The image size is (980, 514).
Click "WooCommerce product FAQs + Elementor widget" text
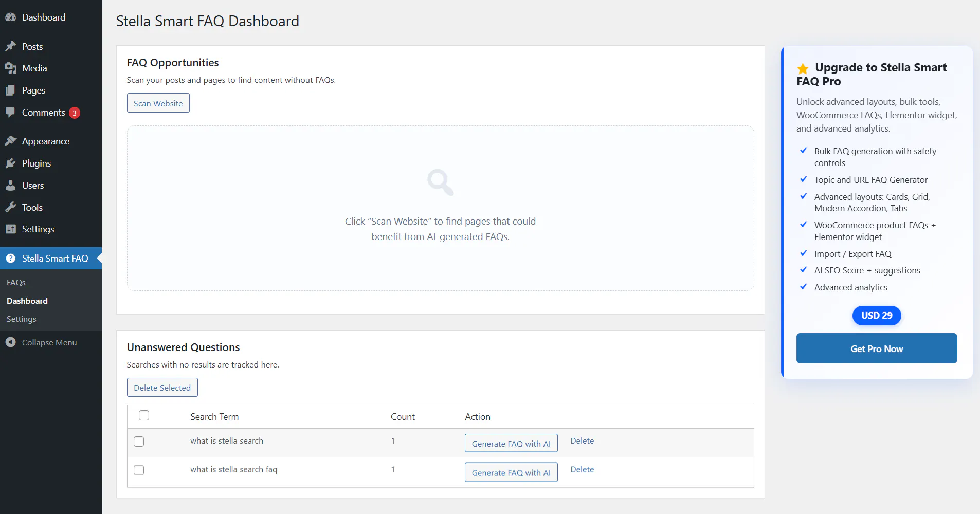(x=875, y=231)
